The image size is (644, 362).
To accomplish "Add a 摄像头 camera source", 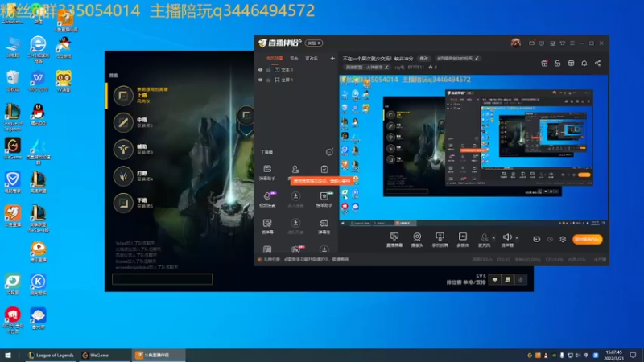I will tap(417, 239).
